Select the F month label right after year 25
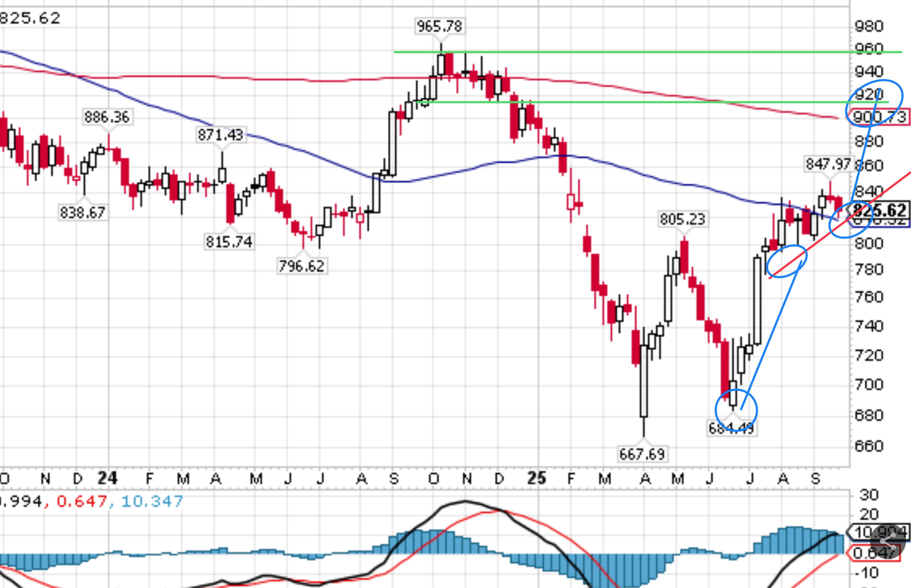Image resolution: width=911 pixels, height=588 pixels. [571, 479]
